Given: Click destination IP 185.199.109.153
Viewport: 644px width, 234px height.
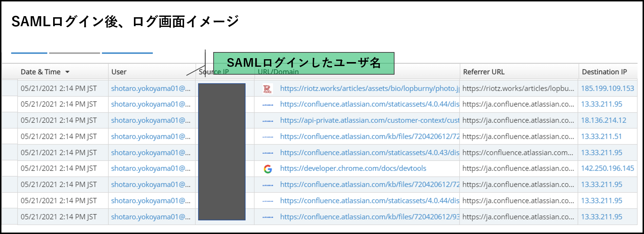Looking at the screenshot, I should [607, 88].
